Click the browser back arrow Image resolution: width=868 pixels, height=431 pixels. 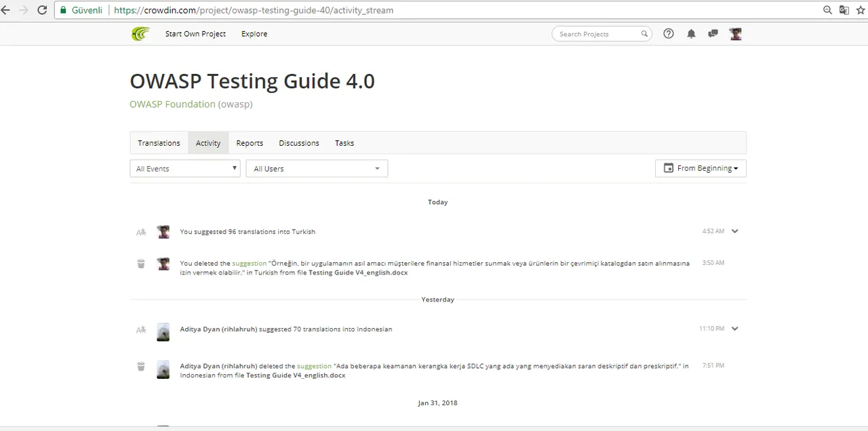[6, 10]
